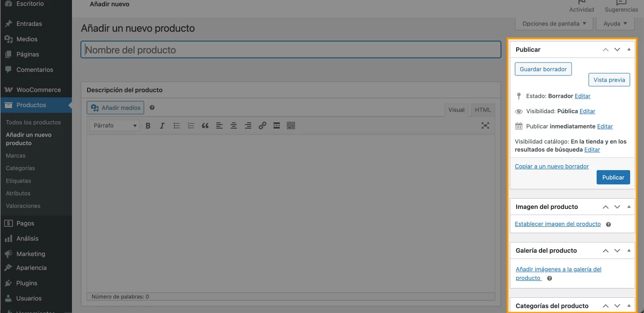Collapse the Publicar panel
This screenshot has width=644, height=313.
(x=629, y=50)
